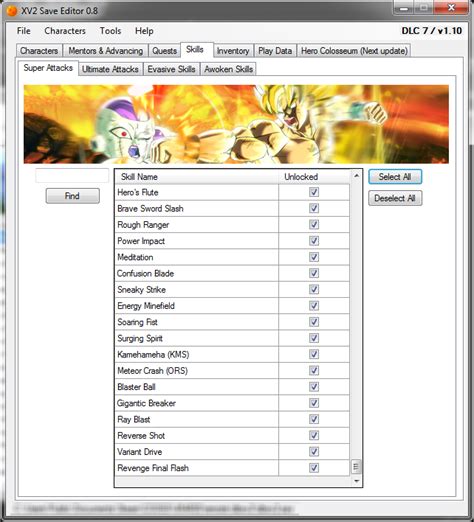Click the skill search input field
474x522 pixels.
click(x=72, y=176)
